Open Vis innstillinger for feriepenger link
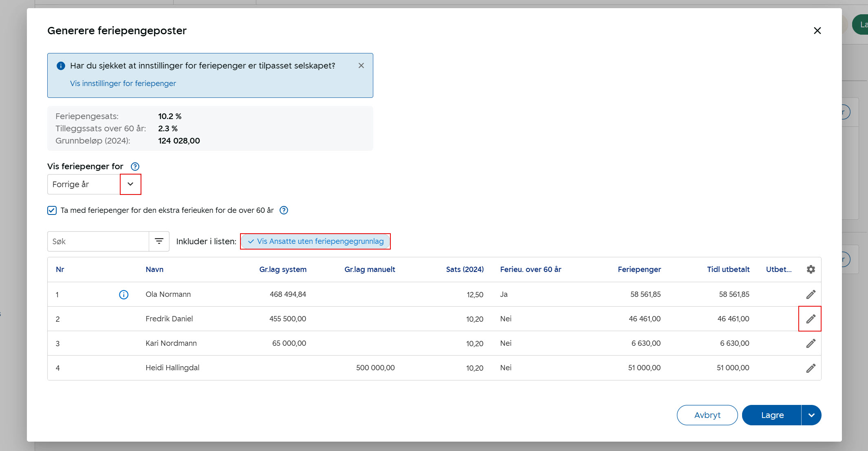 click(123, 83)
